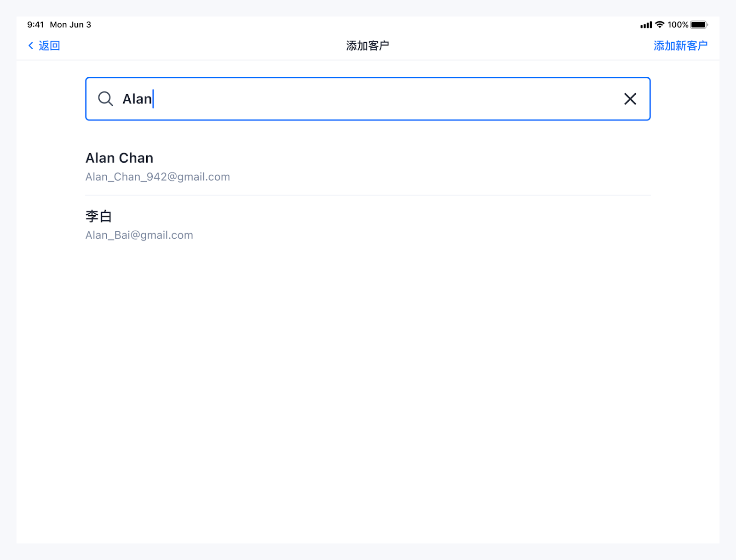Tap the 添加客户 page title

coord(368,46)
